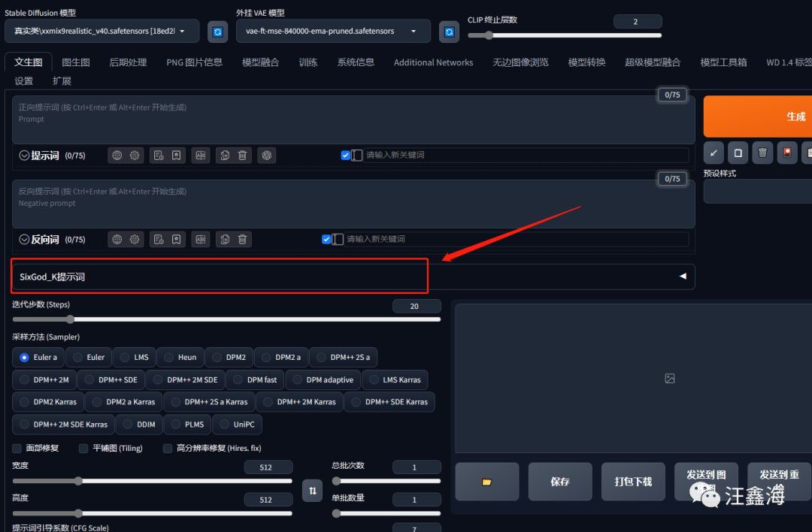The width and height of the screenshot is (812, 532).
Task: Select DPM adaptive sampler
Action: tap(323, 380)
